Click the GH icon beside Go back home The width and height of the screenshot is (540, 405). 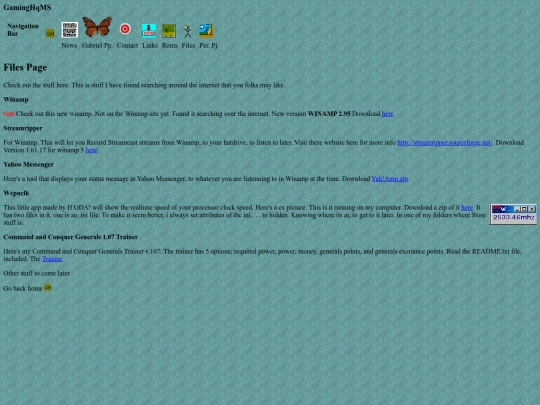point(48,288)
